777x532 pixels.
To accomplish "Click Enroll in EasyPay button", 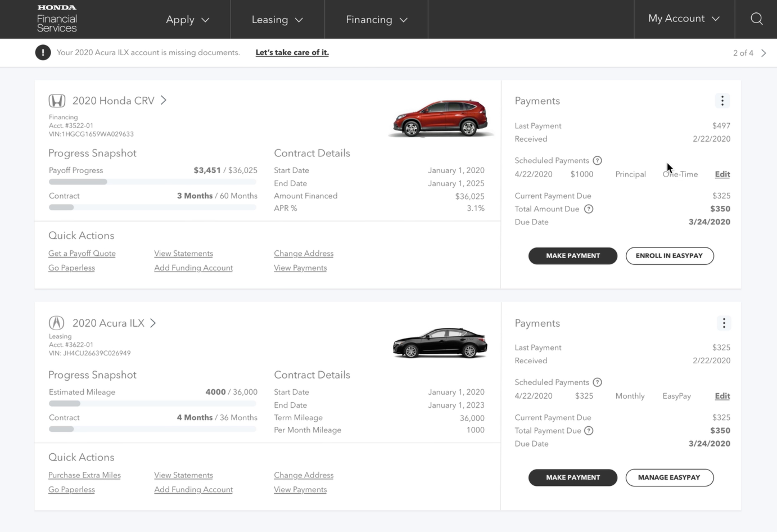I will (x=670, y=256).
